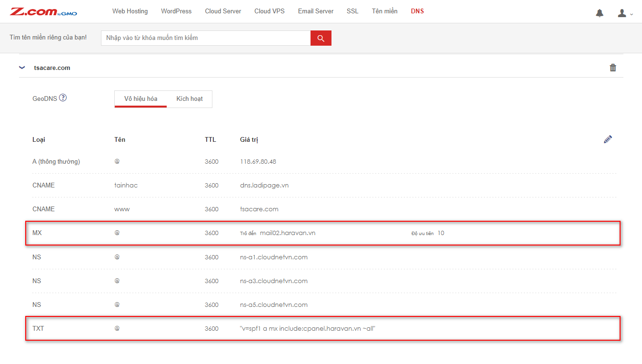This screenshot has height=364, width=642.
Task: Open the user account profile menu
Action: pyautogui.click(x=624, y=13)
